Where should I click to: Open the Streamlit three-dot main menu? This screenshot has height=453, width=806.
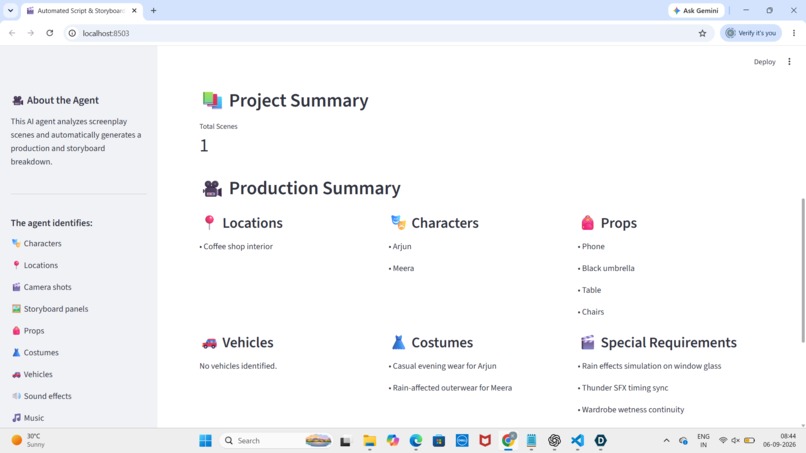(x=790, y=62)
